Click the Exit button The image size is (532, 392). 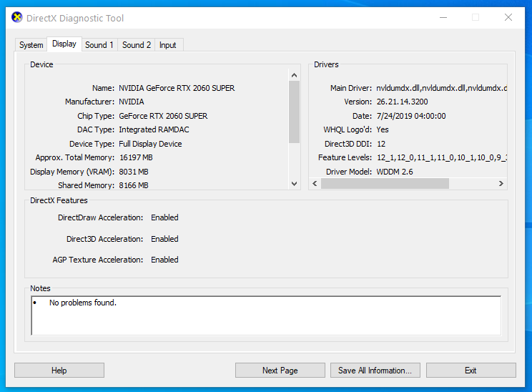coord(471,371)
